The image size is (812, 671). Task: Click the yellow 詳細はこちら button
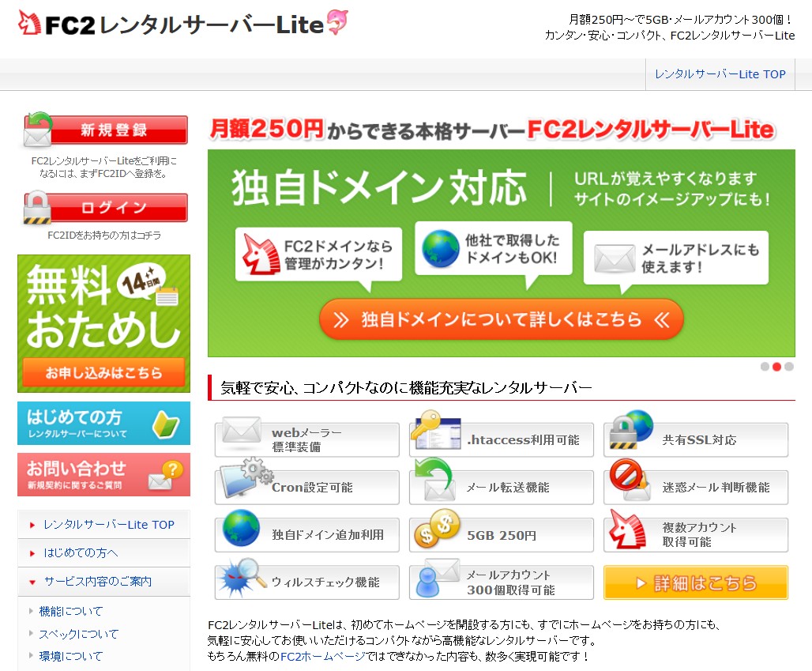click(x=696, y=583)
